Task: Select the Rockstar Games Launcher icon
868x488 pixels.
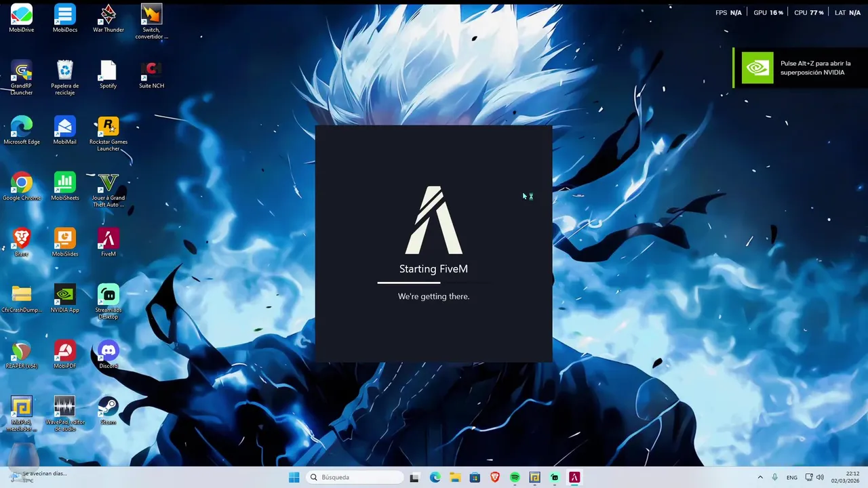Action: [108, 134]
